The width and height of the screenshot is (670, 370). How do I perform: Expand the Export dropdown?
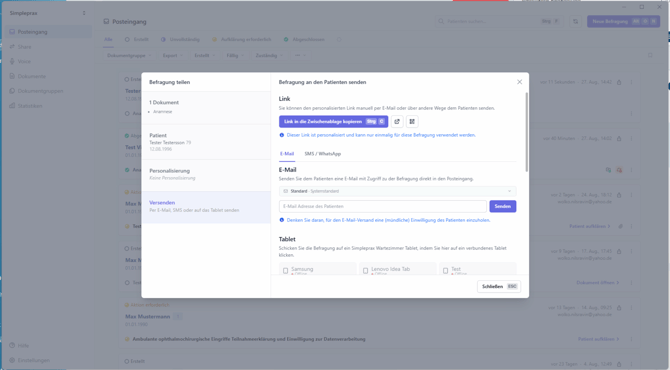pyautogui.click(x=173, y=56)
